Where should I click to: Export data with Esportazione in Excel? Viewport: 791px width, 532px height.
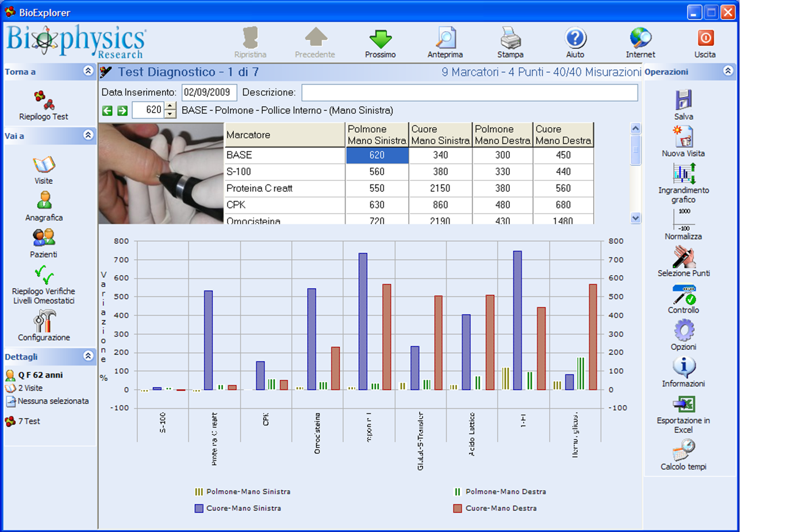tap(683, 404)
